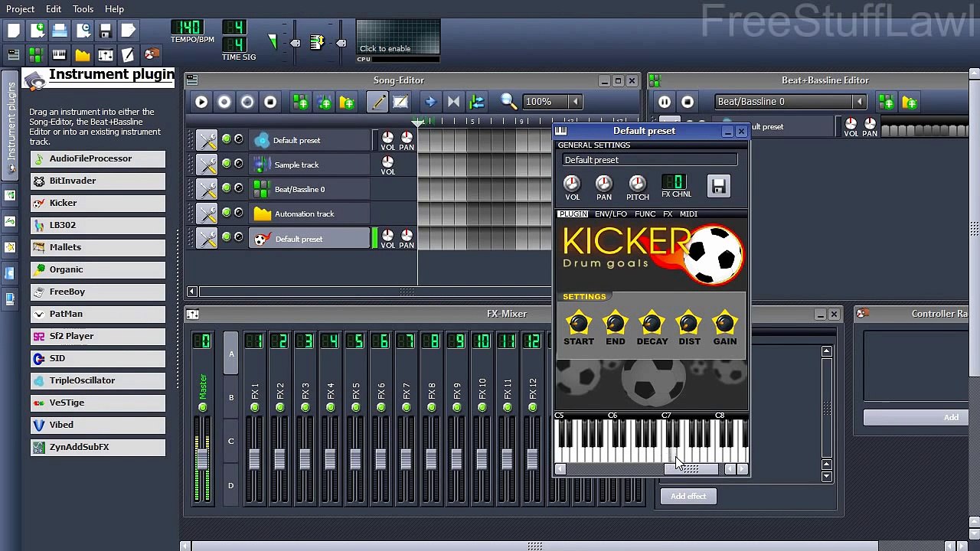This screenshot has height=551, width=980.
Task: Add a beat/bassline track in the Song-Editor
Action: pos(300,102)
